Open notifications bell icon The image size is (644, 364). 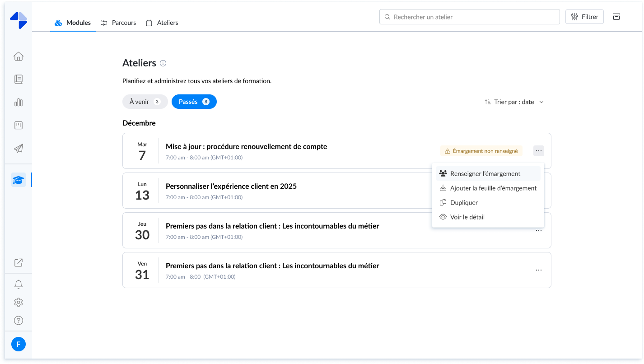click(x=19, y=285)
